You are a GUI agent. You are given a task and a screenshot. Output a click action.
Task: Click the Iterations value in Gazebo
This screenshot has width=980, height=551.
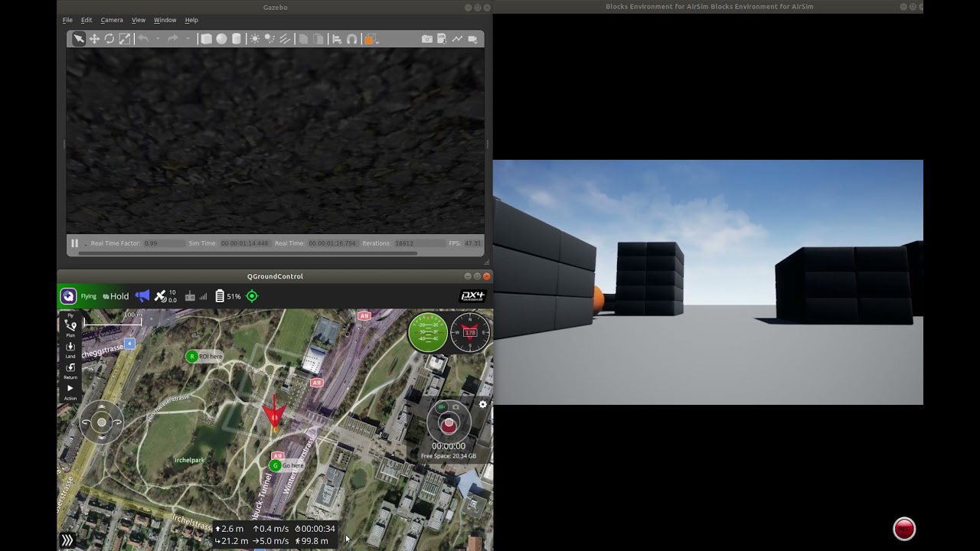419,243
